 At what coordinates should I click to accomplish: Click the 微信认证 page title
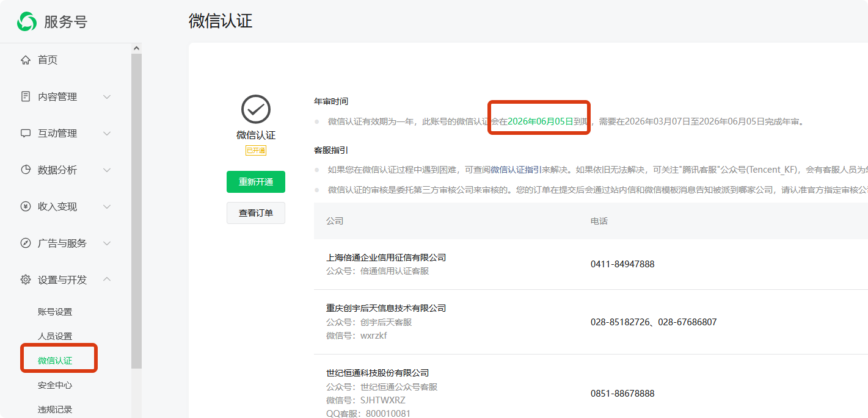pos(221,21)
